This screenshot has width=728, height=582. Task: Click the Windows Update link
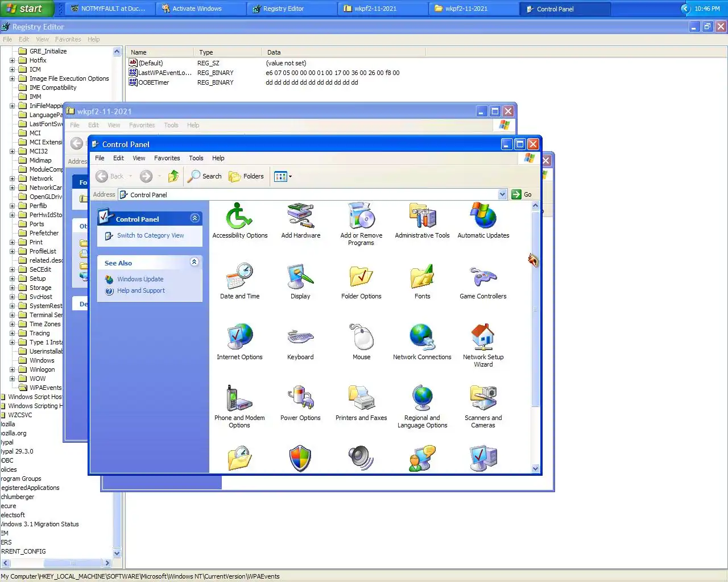(140, 279)
